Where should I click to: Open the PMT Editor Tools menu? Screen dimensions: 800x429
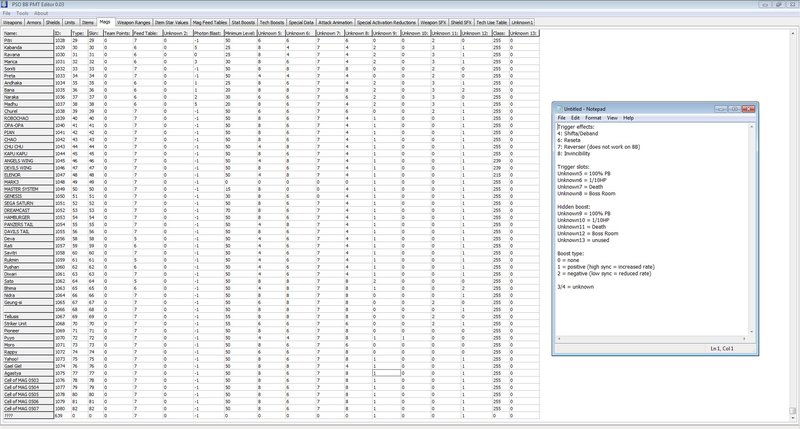(22, 13)
